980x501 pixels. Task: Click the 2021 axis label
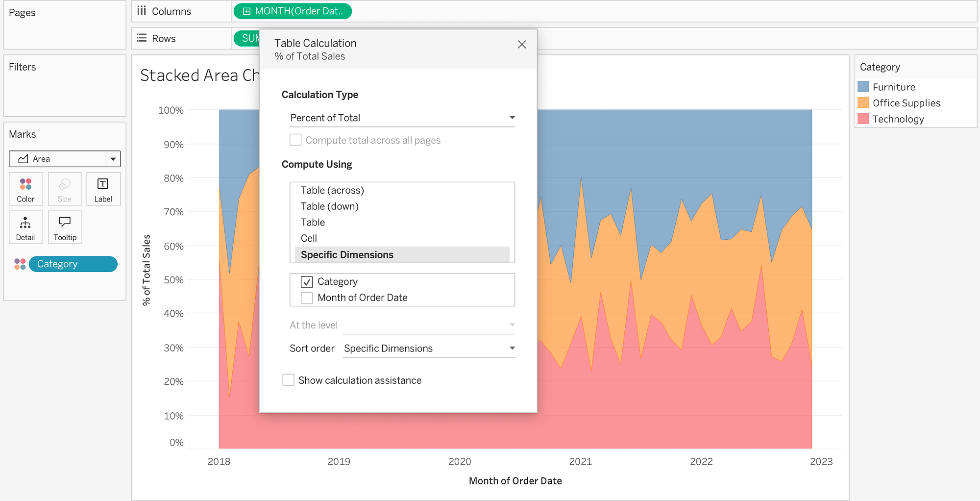(581, 462)
